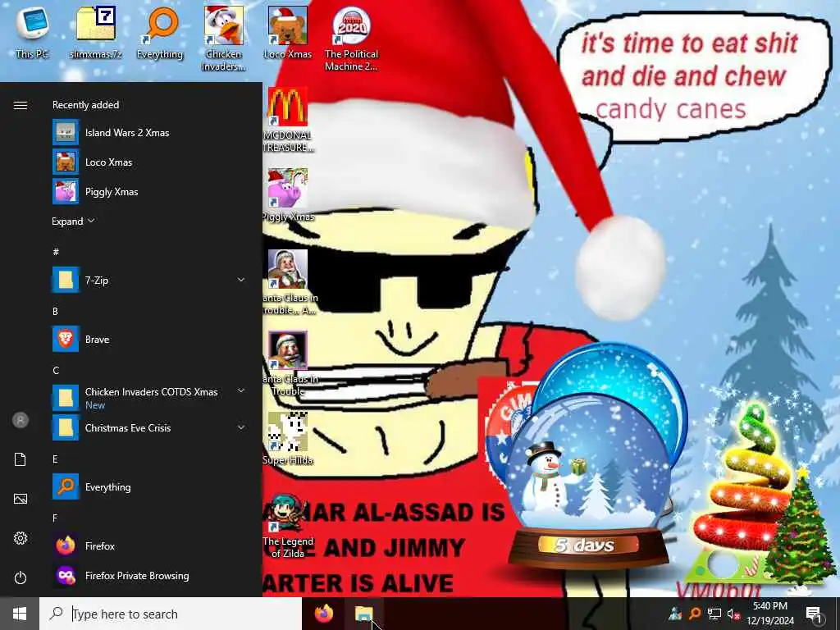The image size is (840, 630).
Task: Launch The Legend of Zilda shortcut
Action: pyautogui.click(x=288, y=526)
